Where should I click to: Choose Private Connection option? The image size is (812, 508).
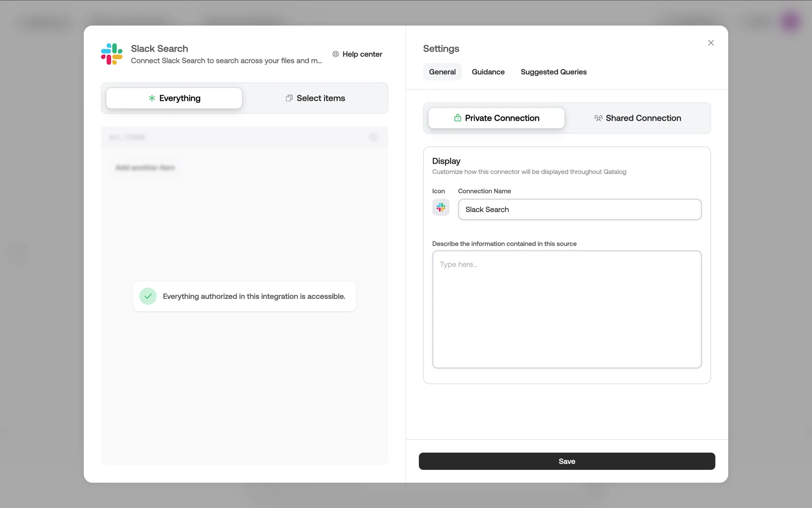[497, 118]
